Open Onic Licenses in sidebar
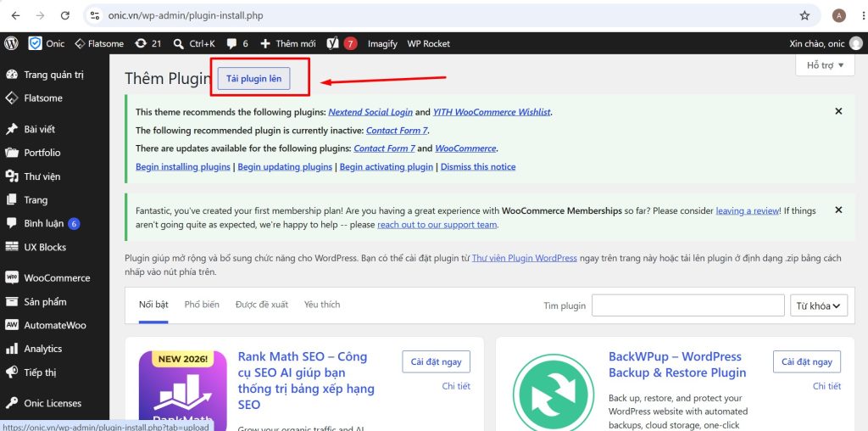868x431 pixels. click(54, 403)
